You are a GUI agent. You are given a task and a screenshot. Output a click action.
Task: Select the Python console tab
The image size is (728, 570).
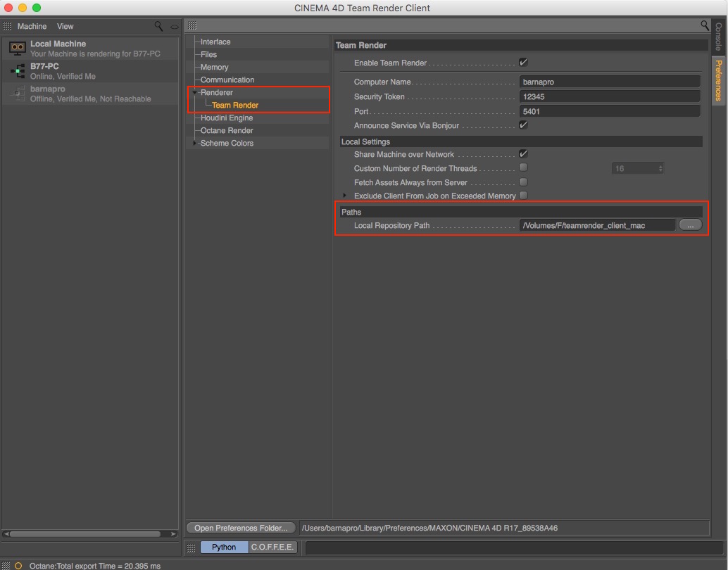[x=224, y=547]
